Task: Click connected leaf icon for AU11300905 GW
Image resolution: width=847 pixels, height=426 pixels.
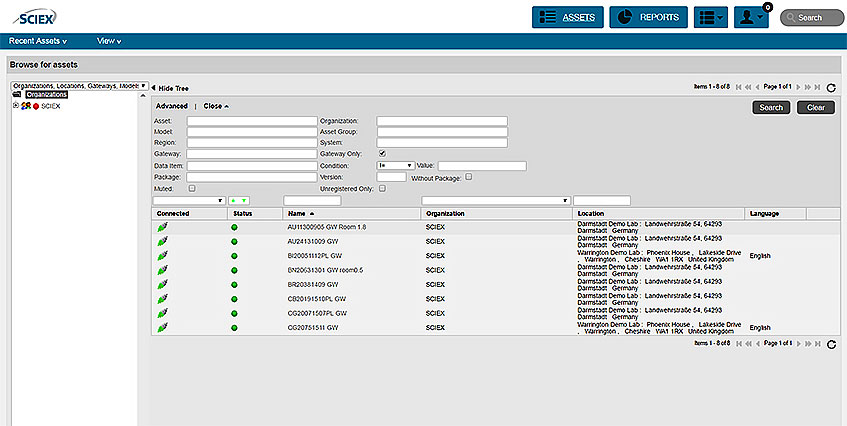Action: (162, 227)
